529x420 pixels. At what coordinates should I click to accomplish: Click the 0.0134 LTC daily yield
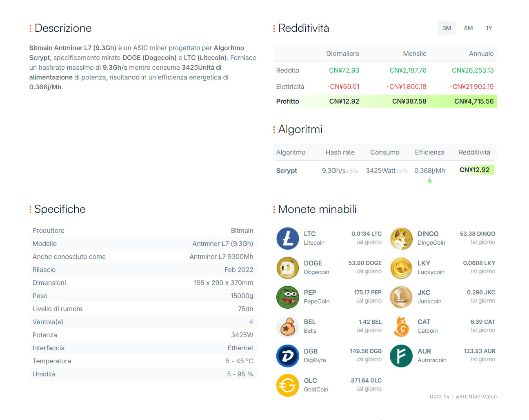point(367,234)
